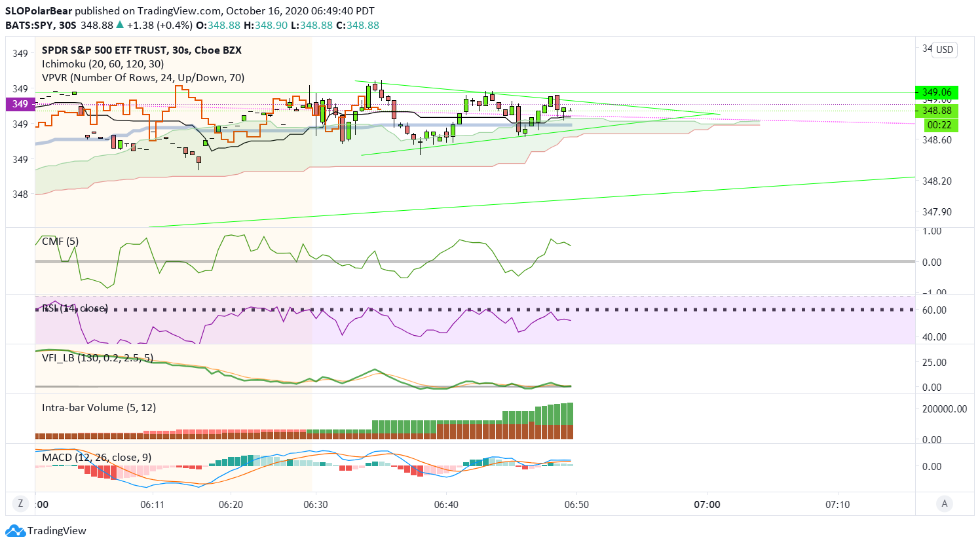Click the 06:40 time axis label
This screenshot has height=546, width=980.
coord(446,504)
